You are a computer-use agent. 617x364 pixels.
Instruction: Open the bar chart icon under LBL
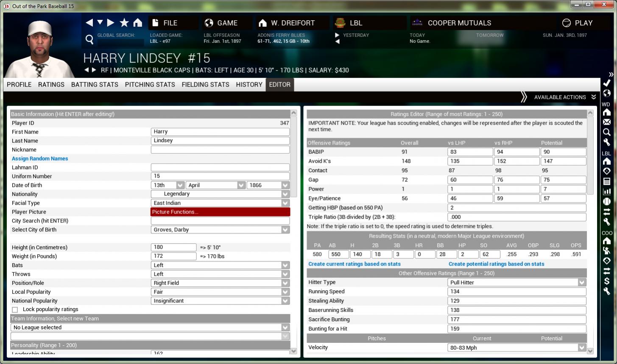pos(607,191)
